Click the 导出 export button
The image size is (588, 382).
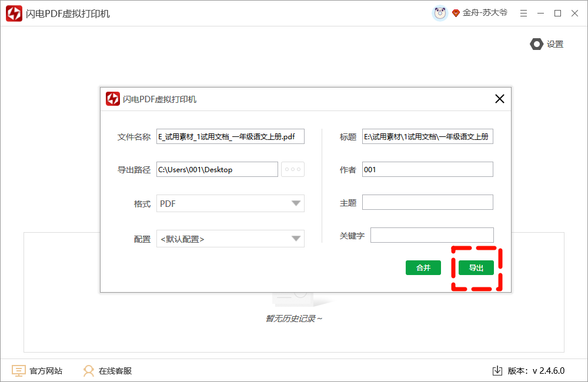(476, 267)
